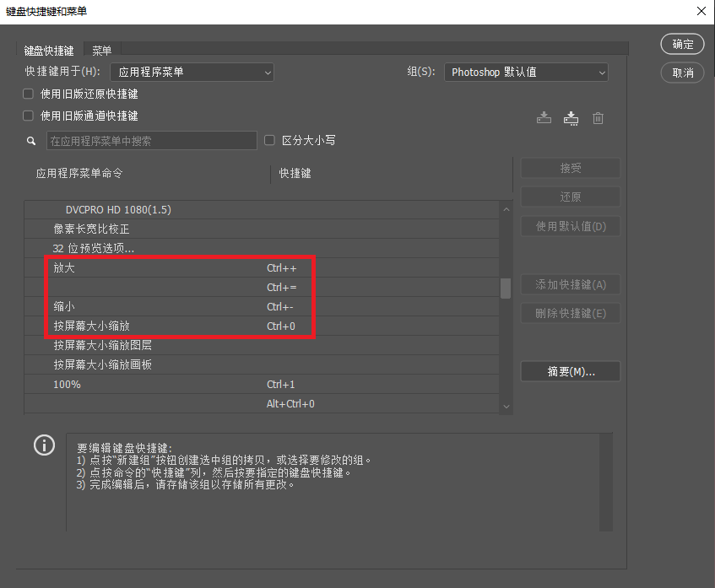715x588 pixels.
Task: Click the delete set trash icon
Action: (x=598, y=117)
